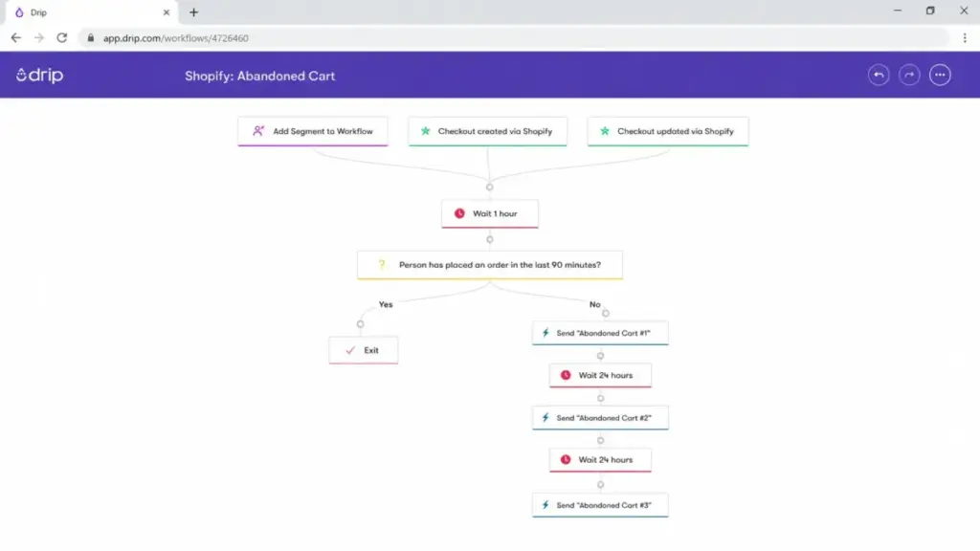Click lightning icon on Abandoned Cart #1
980x551 pixels.
point(546,333)
